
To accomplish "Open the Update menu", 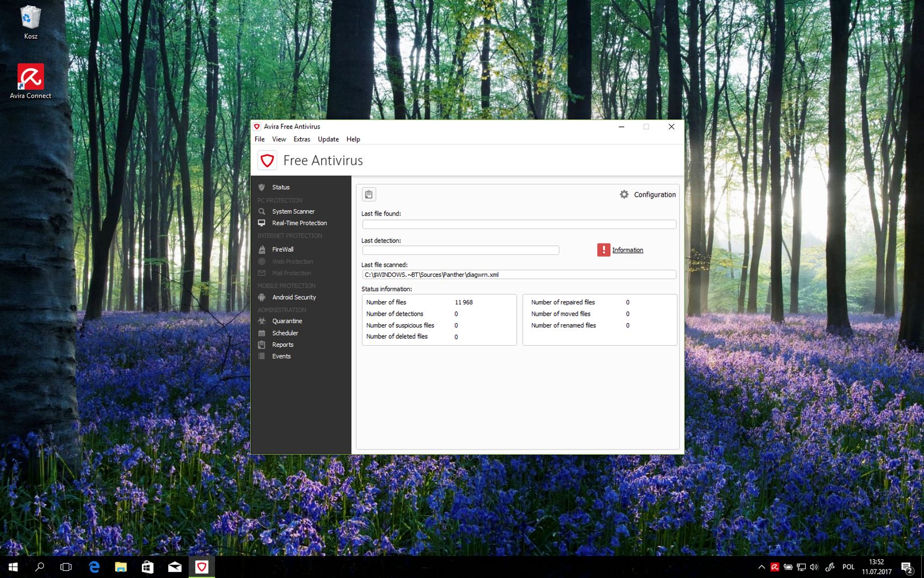I will coord(328,139).
